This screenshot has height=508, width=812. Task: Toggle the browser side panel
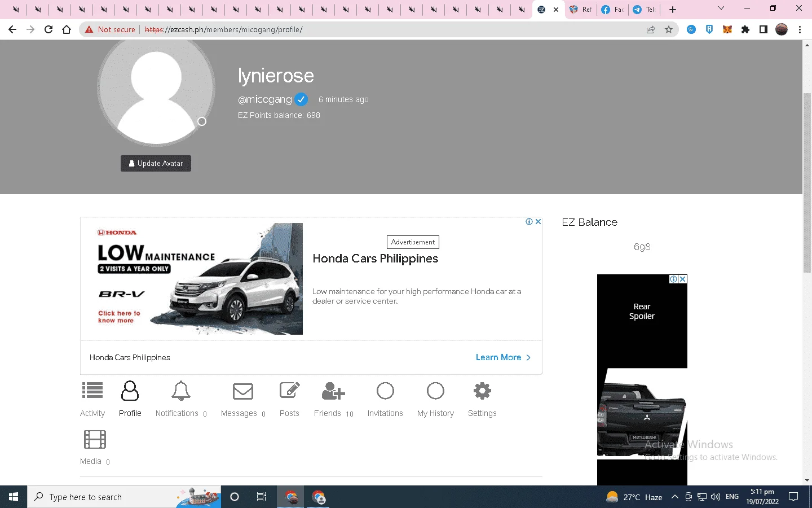764,29
